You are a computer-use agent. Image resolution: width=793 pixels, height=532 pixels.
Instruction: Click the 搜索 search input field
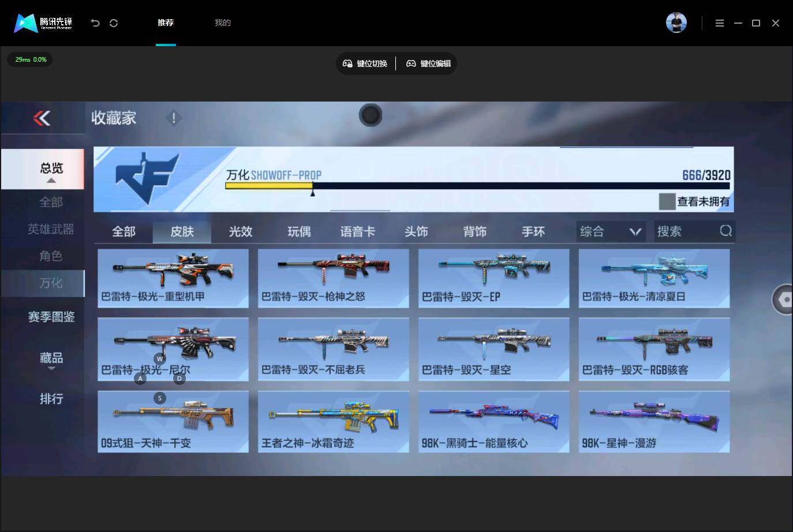pos(694,231)
